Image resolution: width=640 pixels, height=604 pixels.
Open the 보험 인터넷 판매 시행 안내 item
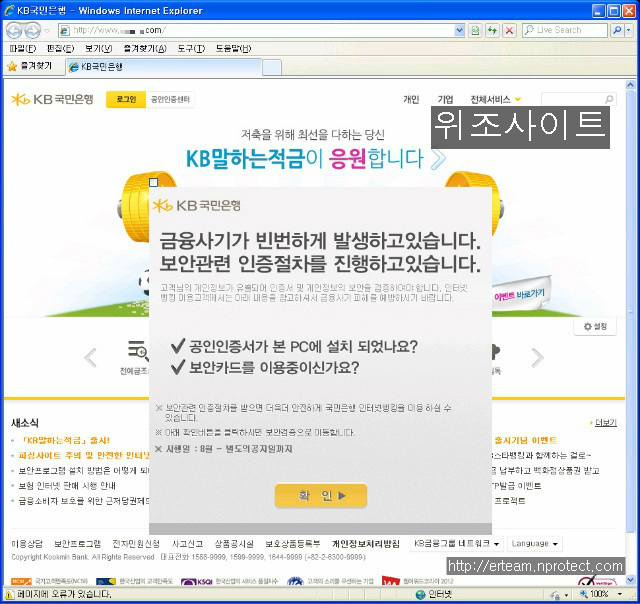tap(67, 486)
